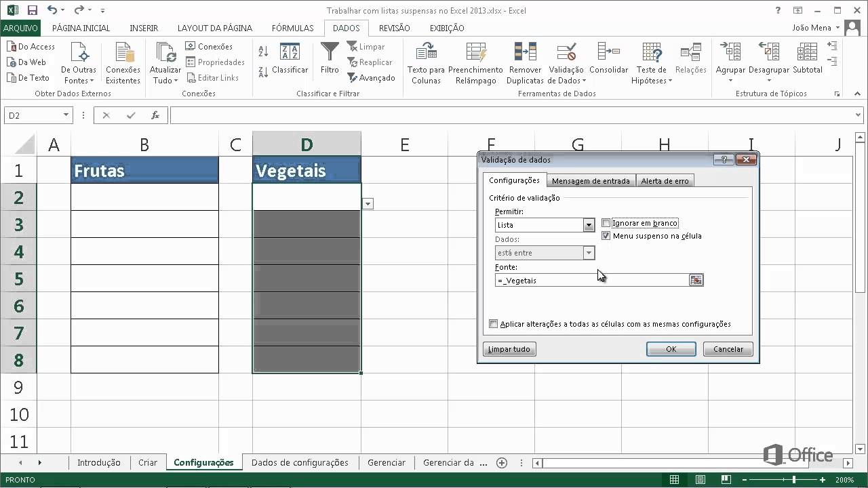This screenshot has height=488, width=868.
Task: Open Avançado filter options
Action: (371, 78)
